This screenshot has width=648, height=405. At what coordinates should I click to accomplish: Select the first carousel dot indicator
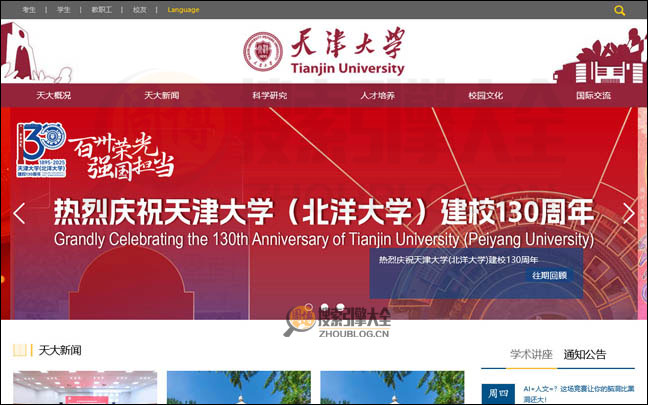(x=309, y=307)
